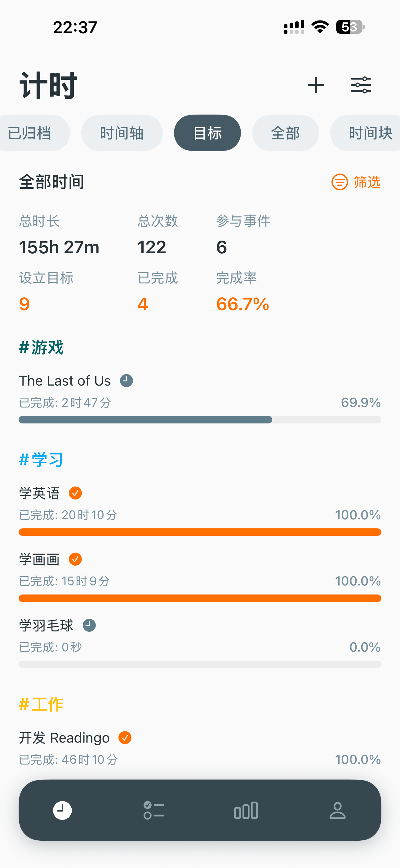
Task: Tap the 筛选 filter link
Action: [367, 182]
